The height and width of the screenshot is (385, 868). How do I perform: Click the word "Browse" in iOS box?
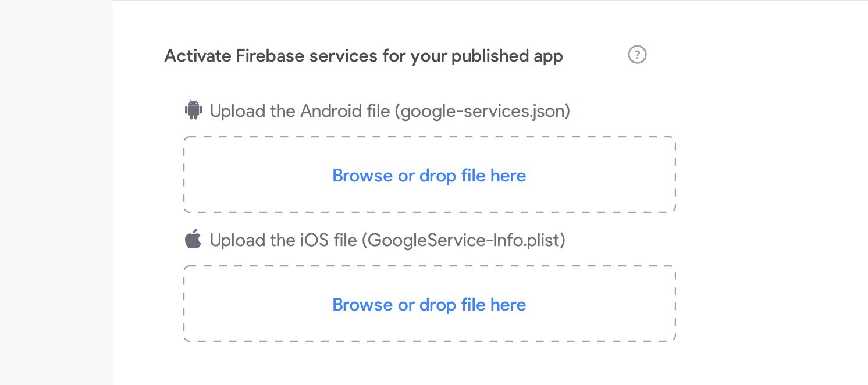(362, 305)
